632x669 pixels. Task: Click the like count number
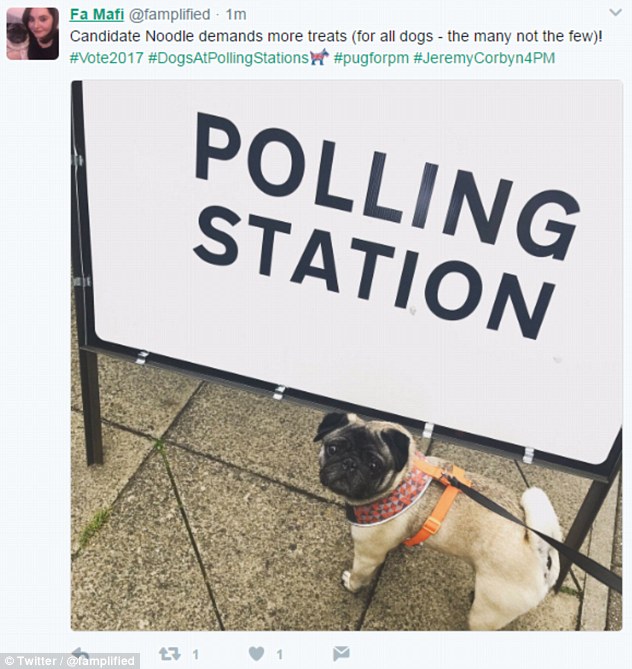(x=280, y=654)
